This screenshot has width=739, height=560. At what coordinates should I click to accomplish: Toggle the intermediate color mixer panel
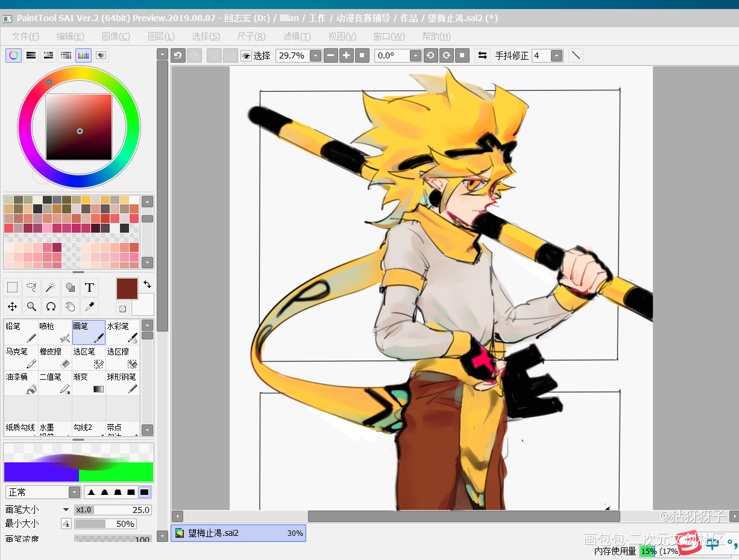[66, 55]
